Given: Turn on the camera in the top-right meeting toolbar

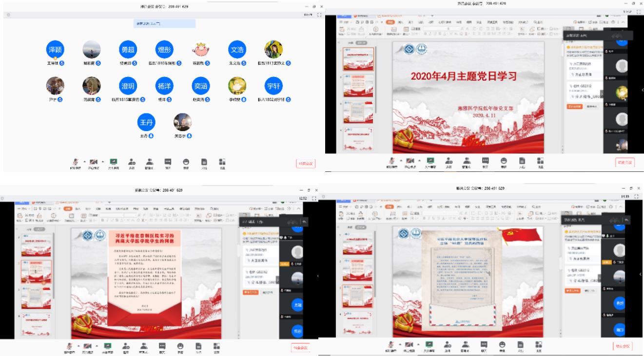Looking at the screenshot, I should coord(410,161).
